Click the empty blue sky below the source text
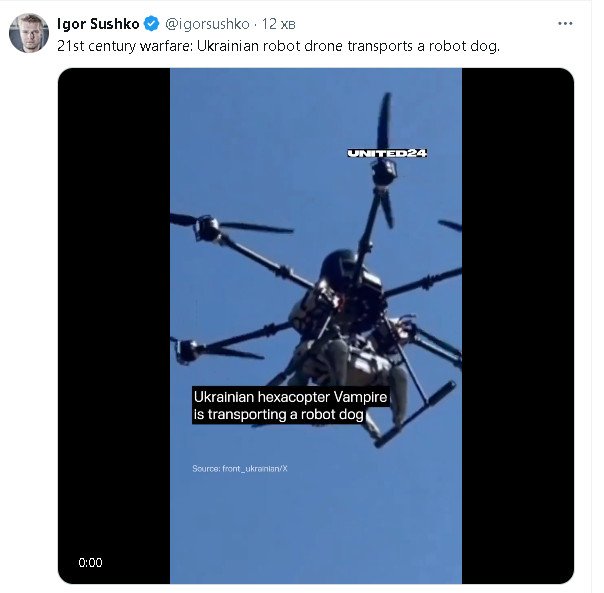This screenshot has width=604, height=593. click(x=316, y=532)
